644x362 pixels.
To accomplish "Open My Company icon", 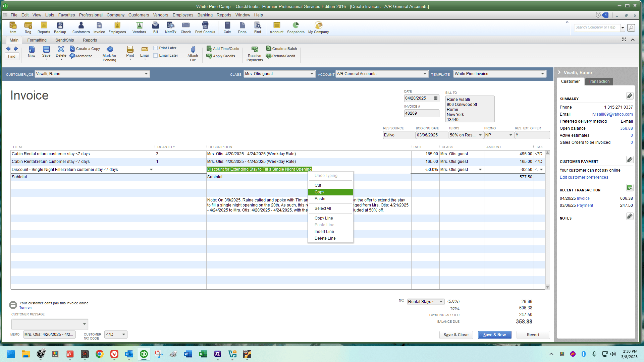I will point(318,27).
